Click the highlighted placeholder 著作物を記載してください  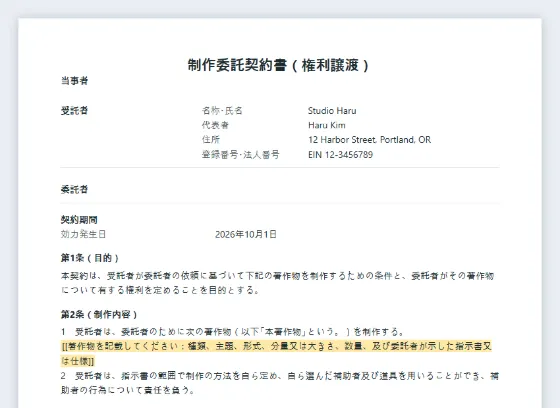276,353
